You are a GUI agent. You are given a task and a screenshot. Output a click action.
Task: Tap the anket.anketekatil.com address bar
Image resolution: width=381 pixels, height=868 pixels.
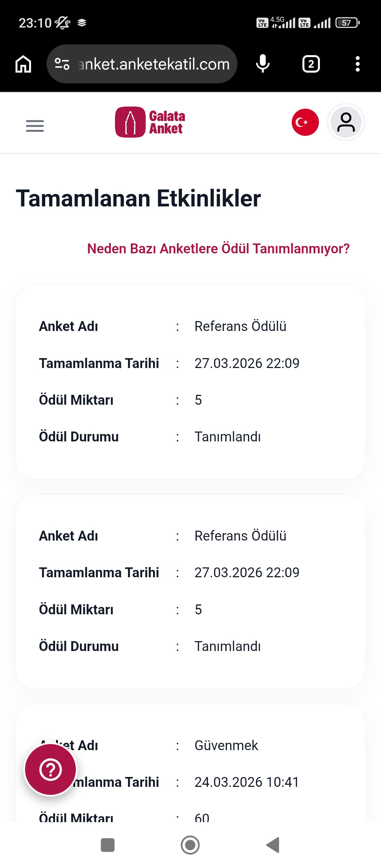[142, 64]
